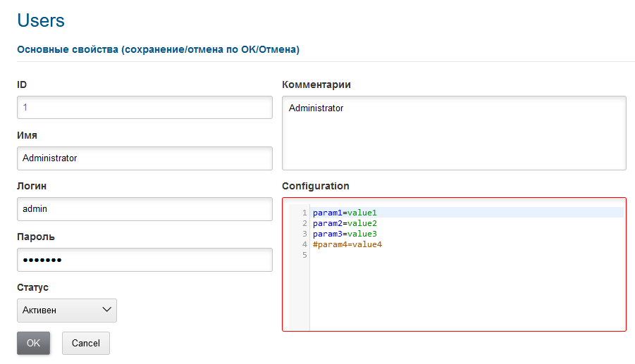Select the Пароль password field
The image size is (635, 364).
click(x=144, y=260)
